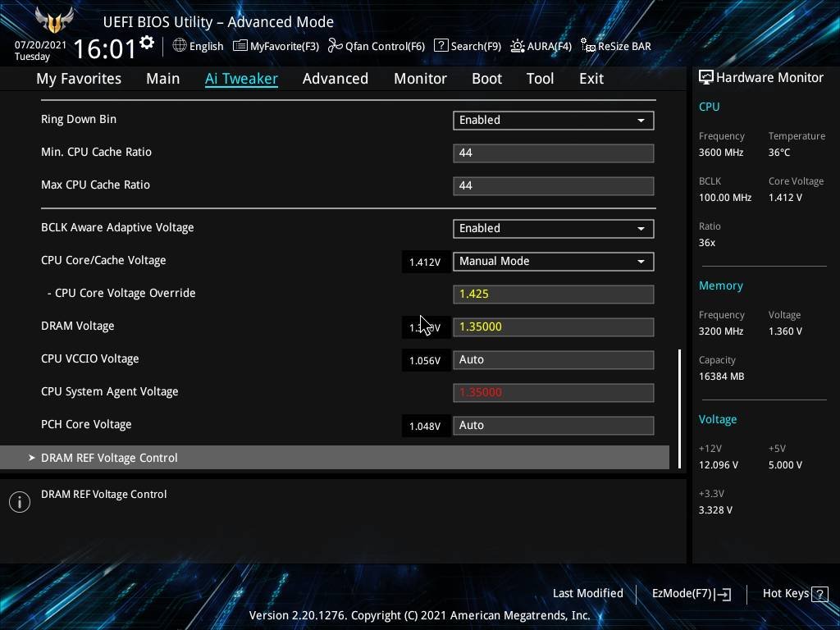This screenshot has height=630, width=840.
Task: Open Qfan Control fan icon
Action: (335, 46)
